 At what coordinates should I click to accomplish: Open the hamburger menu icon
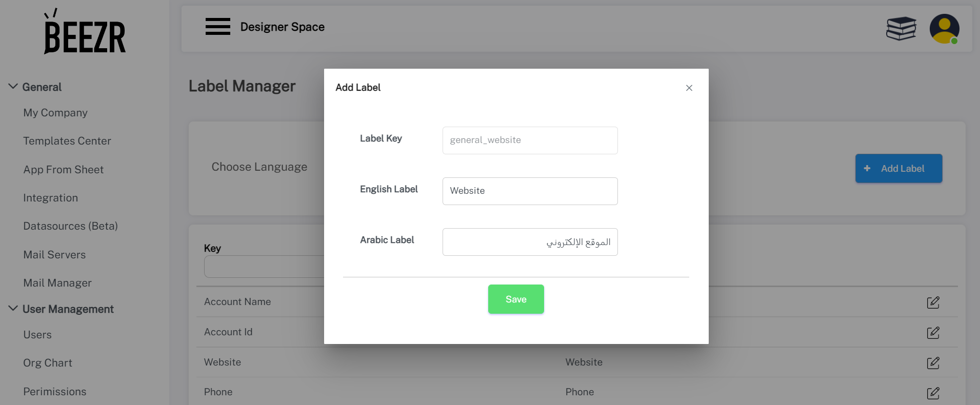click(x=218, y=26)
